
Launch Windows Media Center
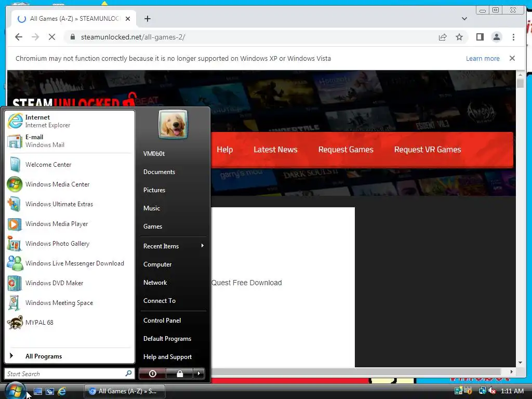coord(70,184)
